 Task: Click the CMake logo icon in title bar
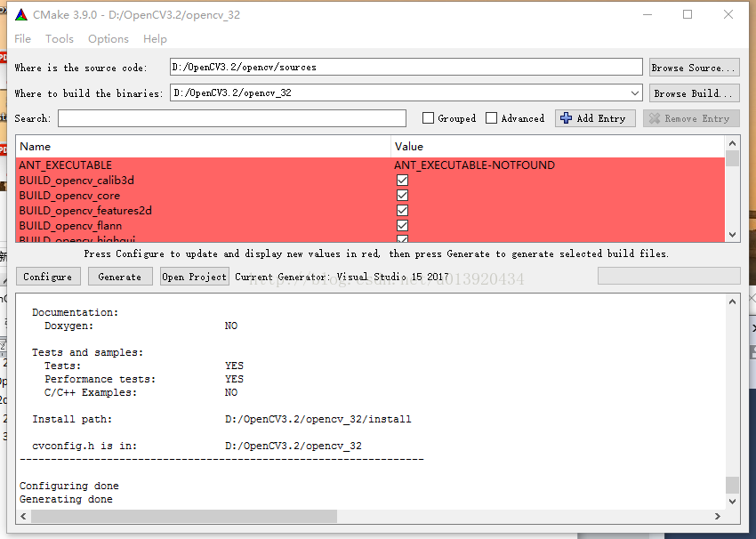point(21,14)
